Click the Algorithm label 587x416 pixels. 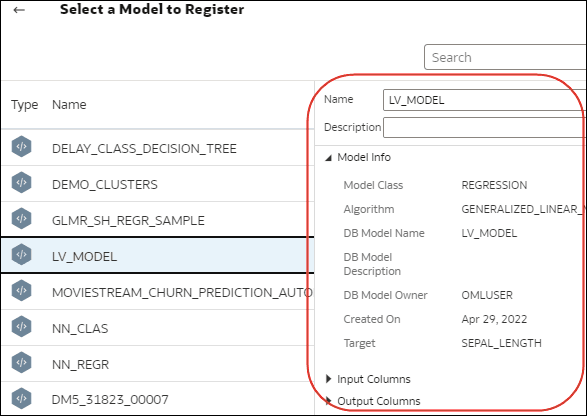369,209
